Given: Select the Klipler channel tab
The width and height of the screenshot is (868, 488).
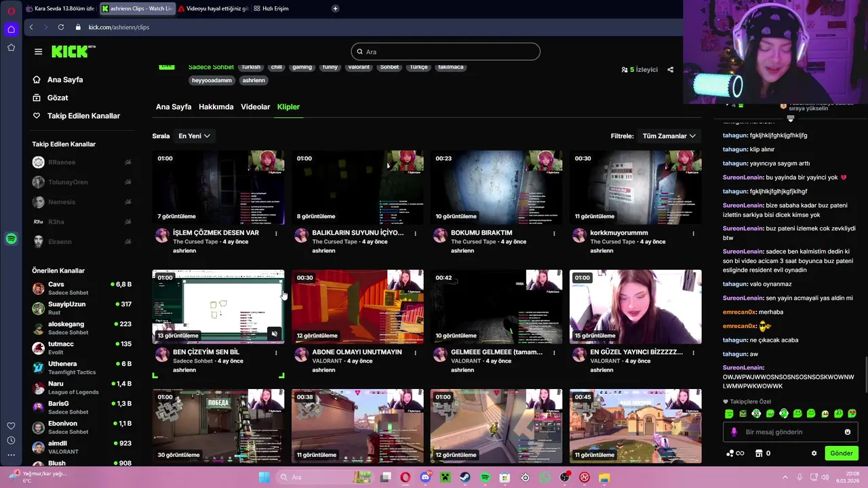Looking at the screenshot, I should coord(288,107).
